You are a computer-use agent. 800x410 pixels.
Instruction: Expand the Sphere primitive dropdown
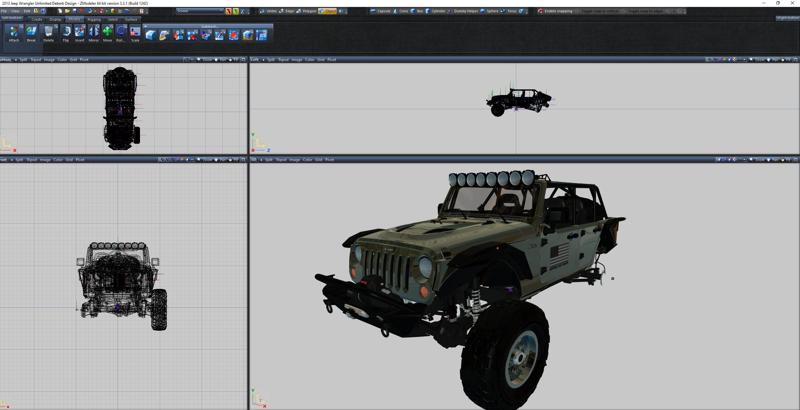[x=487, y=11]
